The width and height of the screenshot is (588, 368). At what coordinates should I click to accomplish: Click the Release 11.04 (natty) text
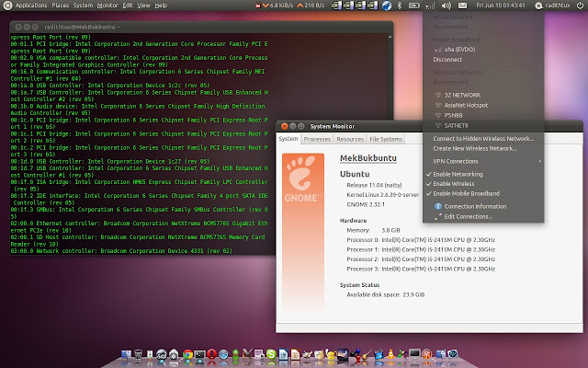pos(374,185)
